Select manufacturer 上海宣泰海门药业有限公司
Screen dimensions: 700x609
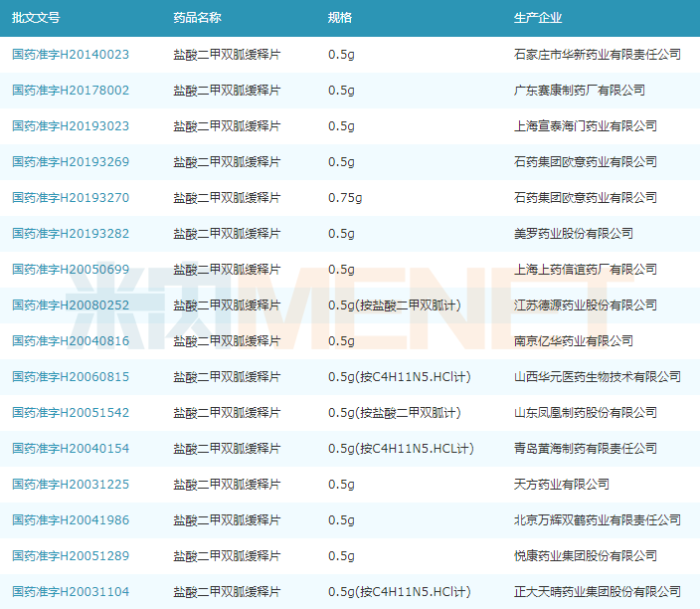point(586,126)
